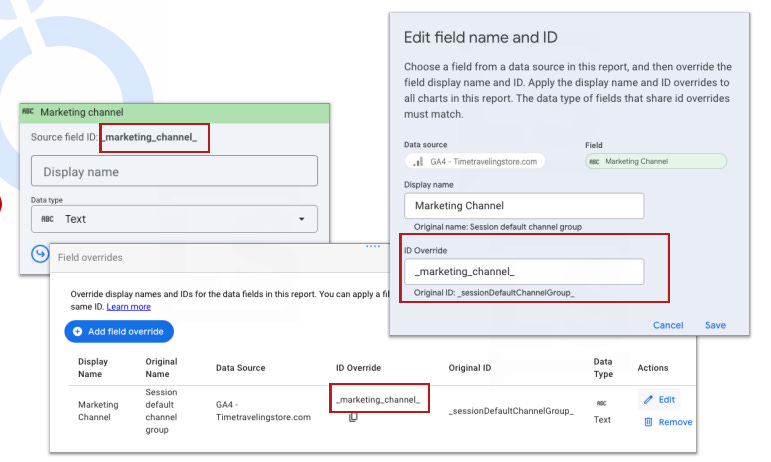The image size is (771, 462).
Task: Click the Field overrides panel title
Action: point(90,257)
